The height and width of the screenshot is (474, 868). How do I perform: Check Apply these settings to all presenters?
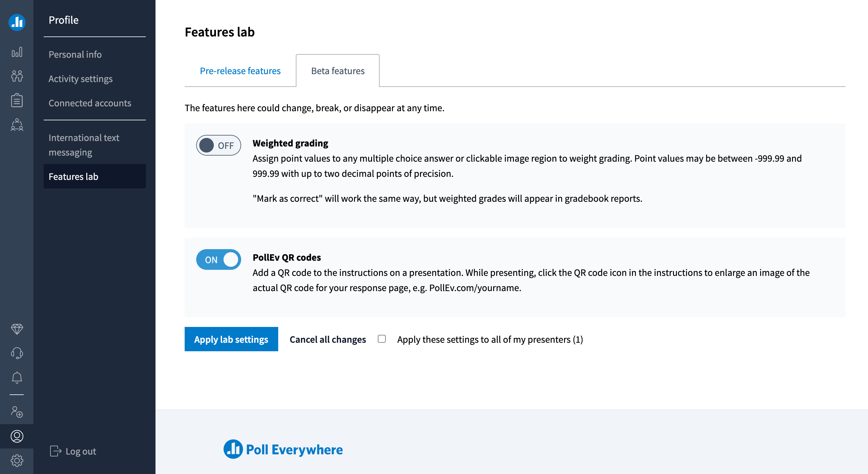tap(381, 339)
